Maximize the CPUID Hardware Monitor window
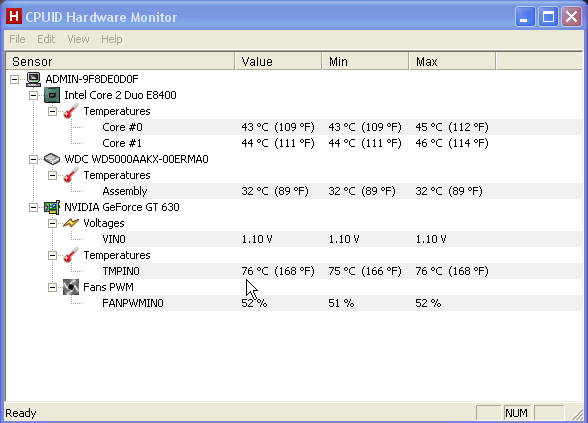This screenshot has height=423, width=588. [548, 17]
